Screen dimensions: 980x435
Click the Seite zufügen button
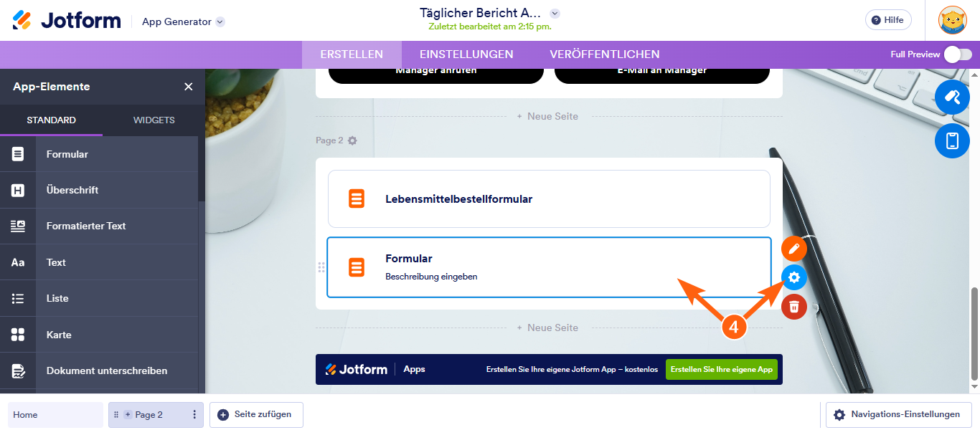click(256, 415)
